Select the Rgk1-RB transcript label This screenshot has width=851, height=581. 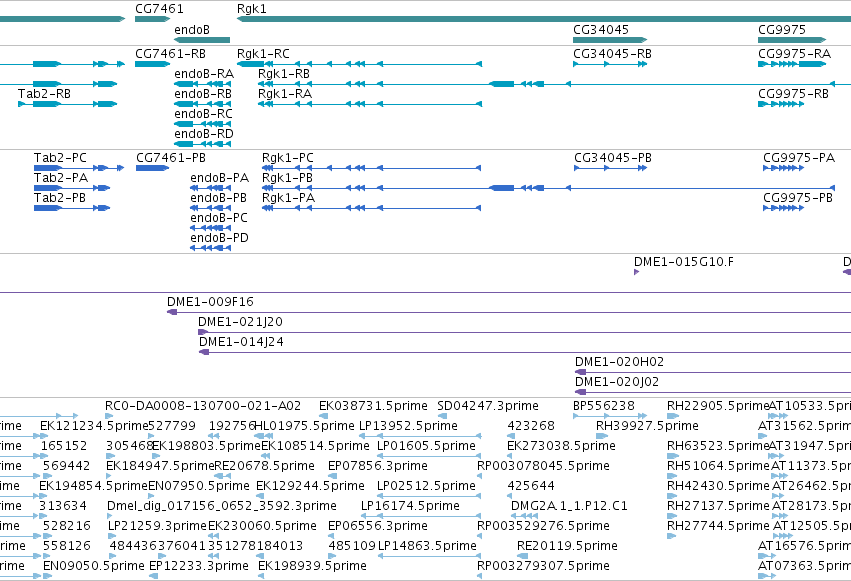[x=284, y=74]
